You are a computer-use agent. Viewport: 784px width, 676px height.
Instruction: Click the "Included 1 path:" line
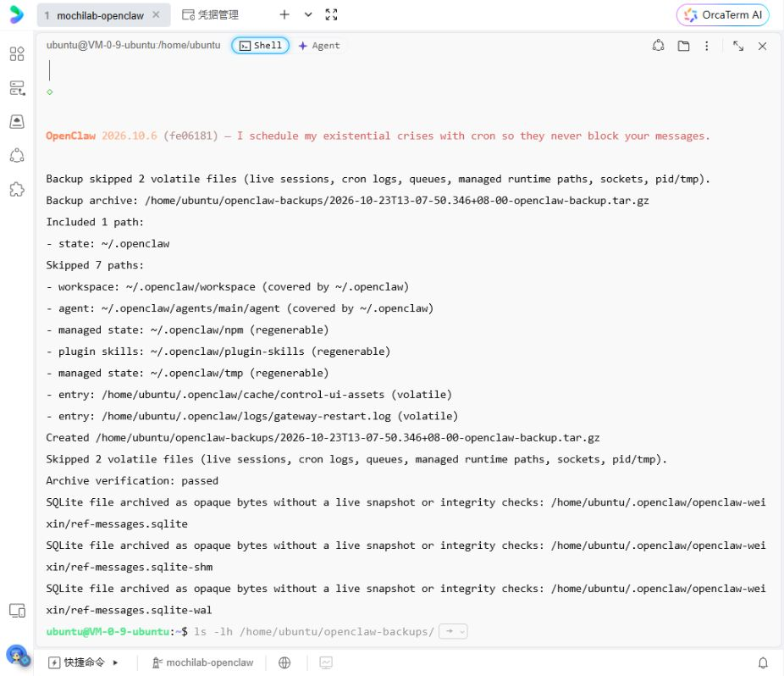click(95, 222)
